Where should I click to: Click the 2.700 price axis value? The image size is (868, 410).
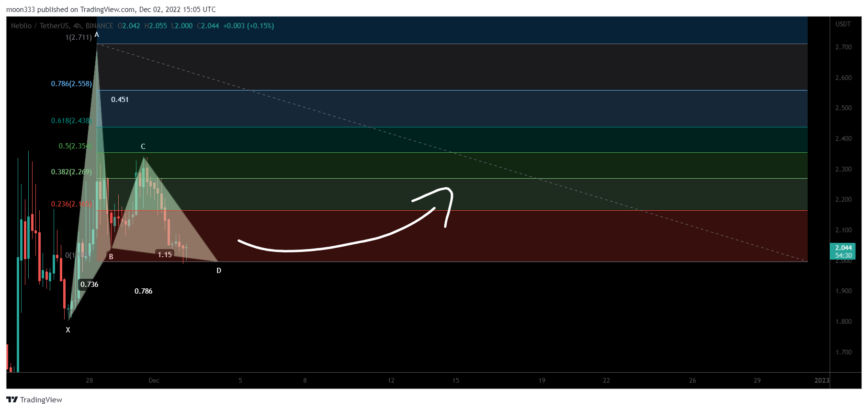tap(844, 47)
